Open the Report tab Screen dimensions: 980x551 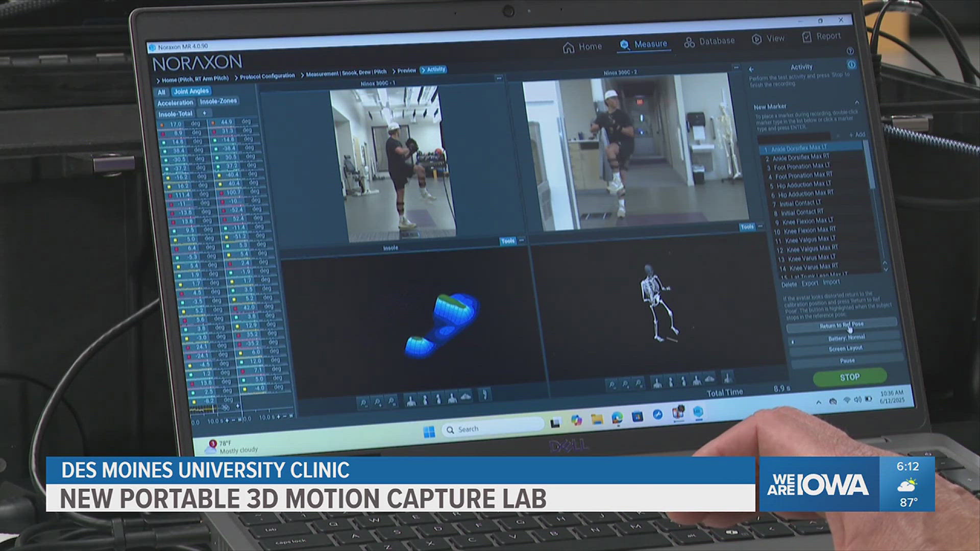click(x=821, y=36)
